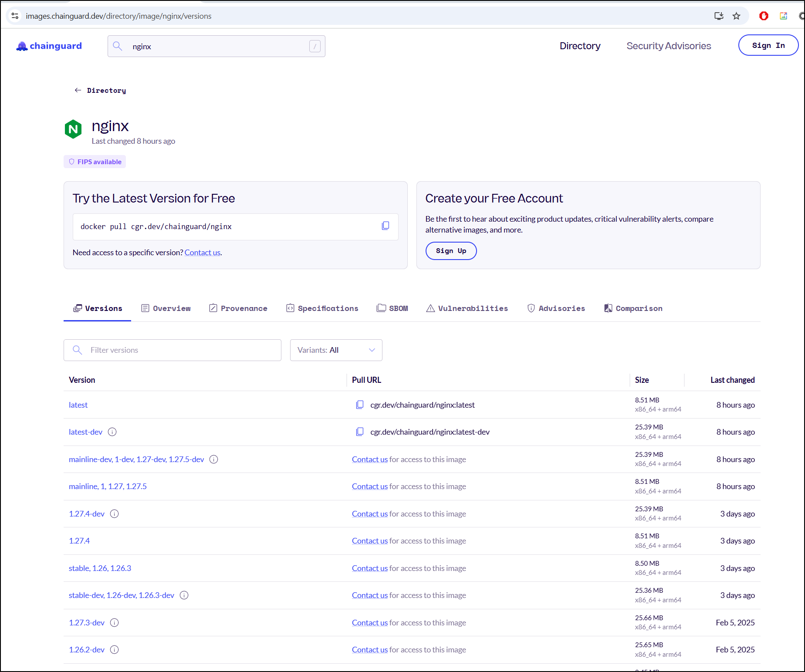Screen dimensions: 805x672
Task: Click the Sign In button
Action: click(768, 45)
